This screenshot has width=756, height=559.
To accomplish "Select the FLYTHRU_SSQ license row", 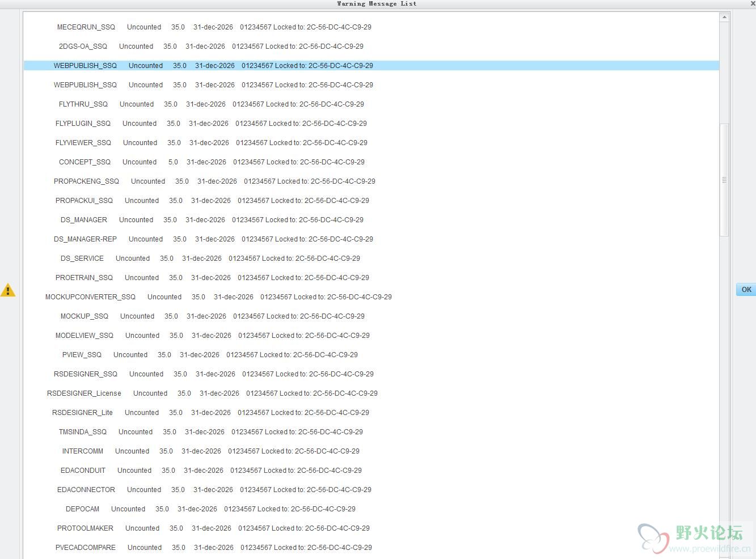I will (x=371, y=104).
